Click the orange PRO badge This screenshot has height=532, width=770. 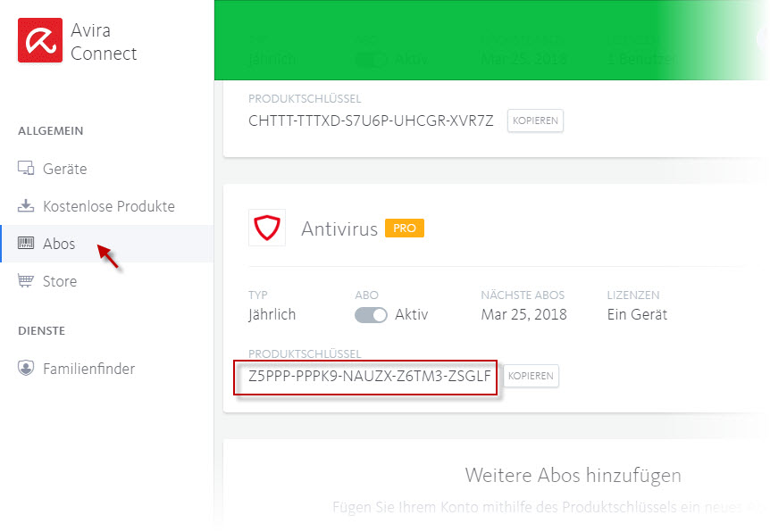click(x=404, y=229)
